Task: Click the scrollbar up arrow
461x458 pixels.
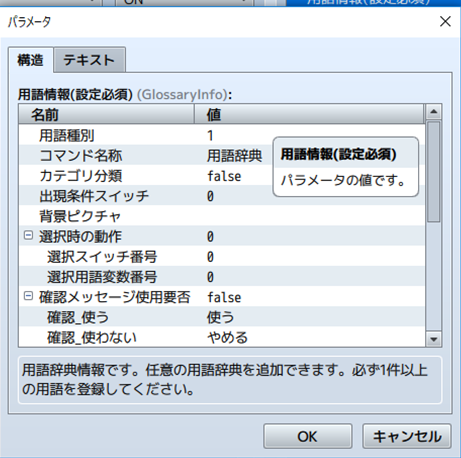Action: pyautogui.click(x=434, y=112)
